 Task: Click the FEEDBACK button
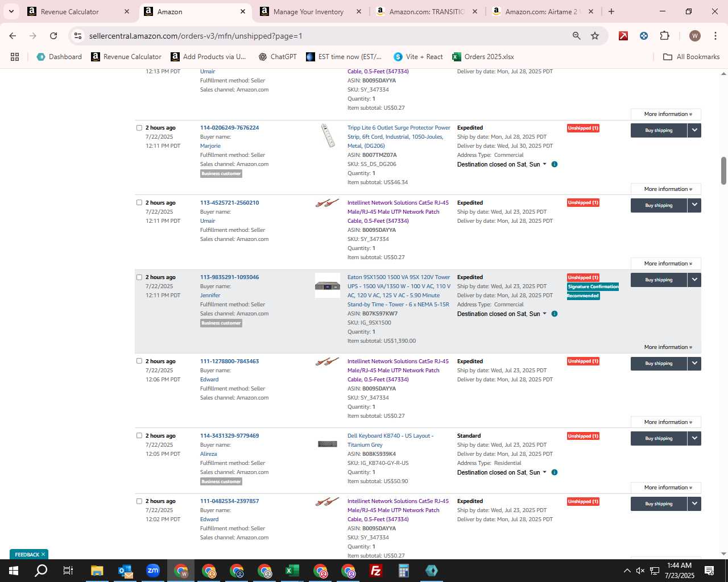click(x=29, y=554)
